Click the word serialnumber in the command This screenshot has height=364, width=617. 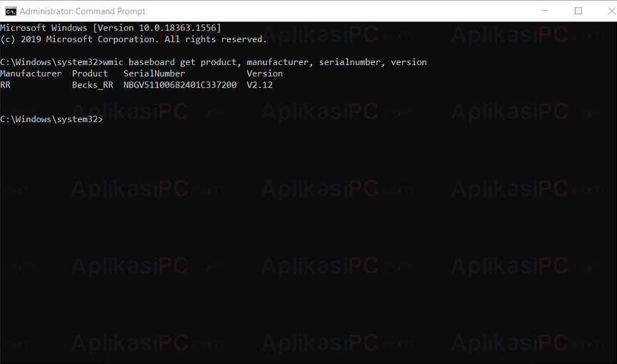[x=349, y=62]
